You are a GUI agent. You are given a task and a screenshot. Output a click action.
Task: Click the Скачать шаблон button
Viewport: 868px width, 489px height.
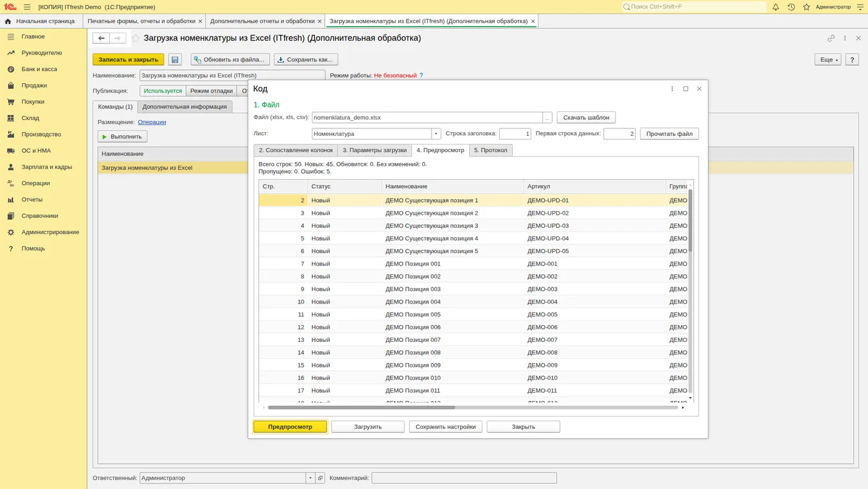586,117
